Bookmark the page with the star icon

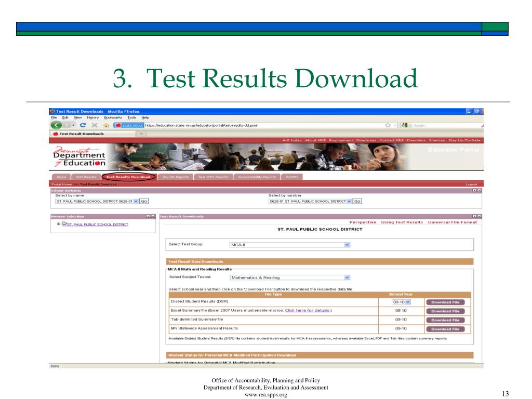click(388, 125)
